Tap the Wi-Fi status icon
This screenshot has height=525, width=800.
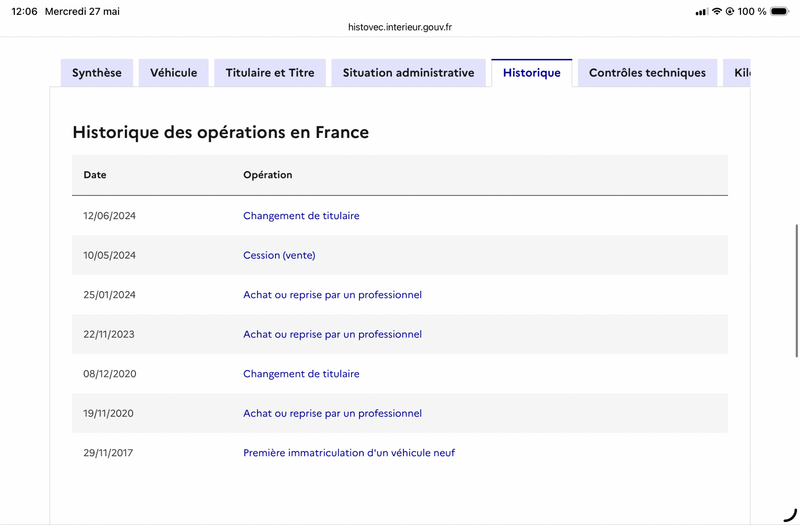[717, 11]
